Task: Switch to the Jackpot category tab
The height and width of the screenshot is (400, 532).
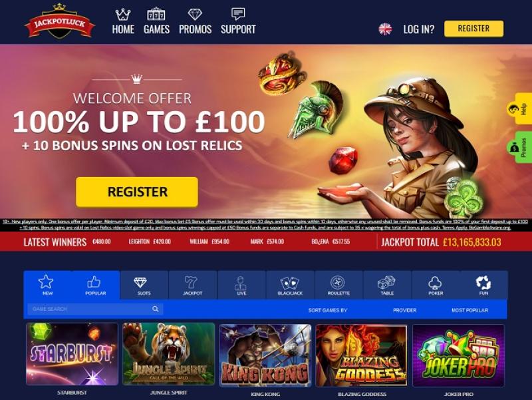Action: [x=192, y=286]
